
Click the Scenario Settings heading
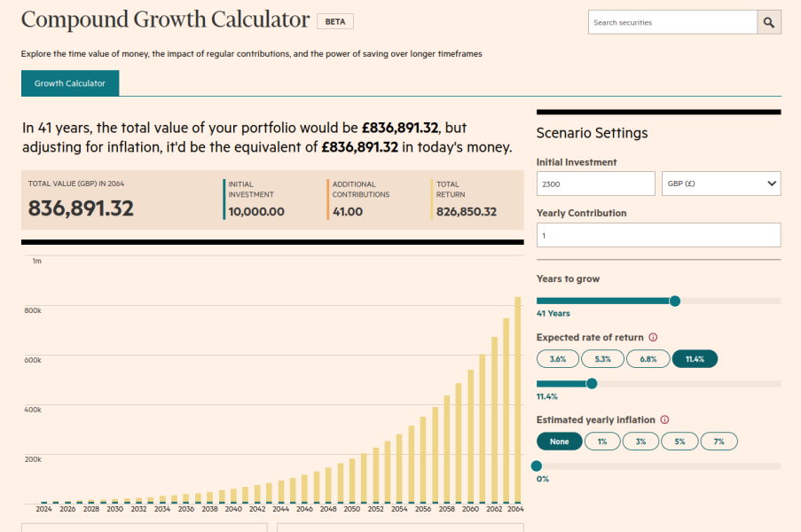click(x=592, y=133)
